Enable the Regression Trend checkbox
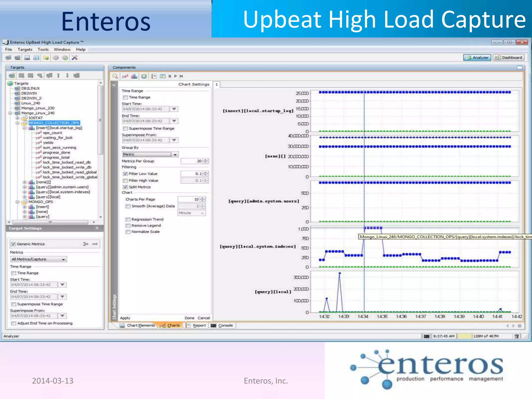Image resolution: width=532 pixels, height=399 pixels. [x=128, y=220]
